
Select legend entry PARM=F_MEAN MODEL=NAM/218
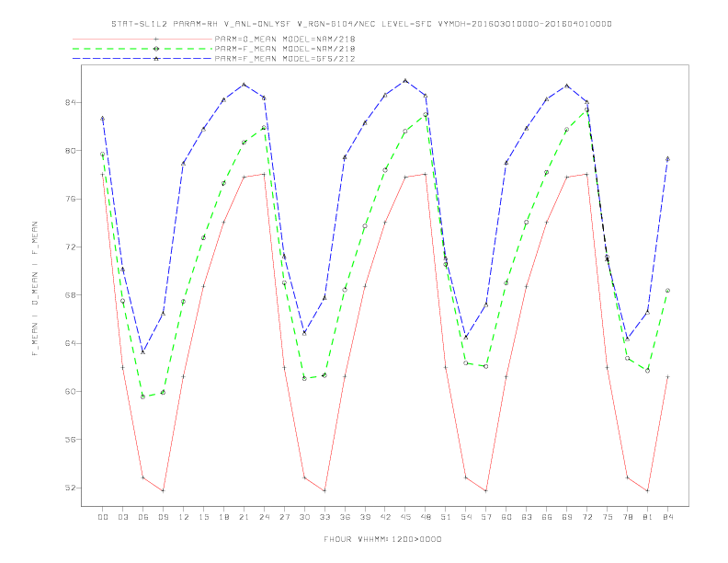coord(285,49)
